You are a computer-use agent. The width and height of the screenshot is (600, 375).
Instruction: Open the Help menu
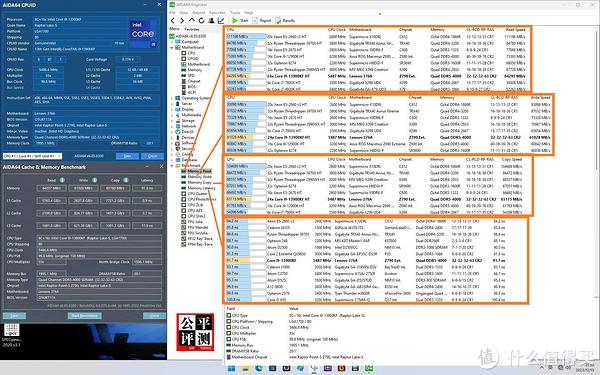249,13
